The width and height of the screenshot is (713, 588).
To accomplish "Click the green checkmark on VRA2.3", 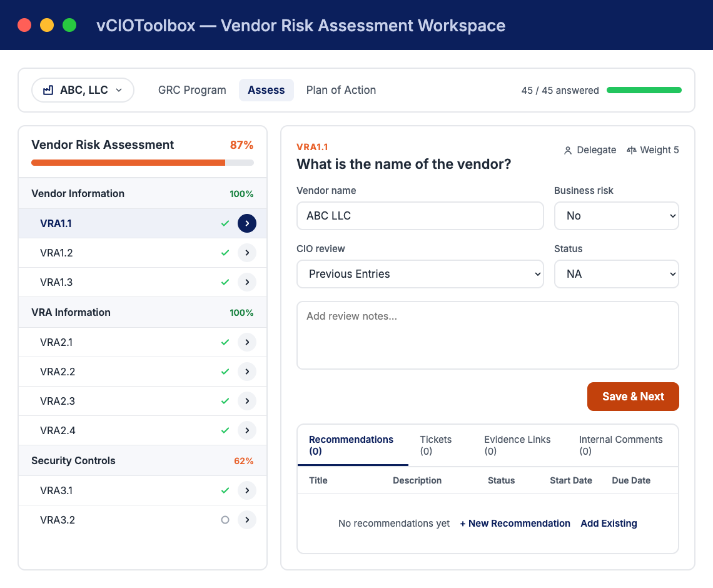I will point(225,401).
